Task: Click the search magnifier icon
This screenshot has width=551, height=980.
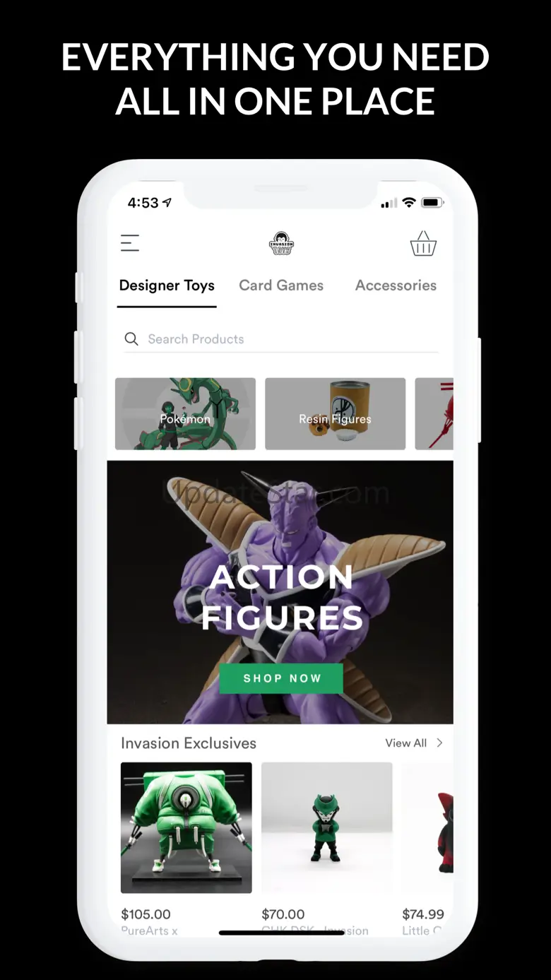Action: [131, 339]
